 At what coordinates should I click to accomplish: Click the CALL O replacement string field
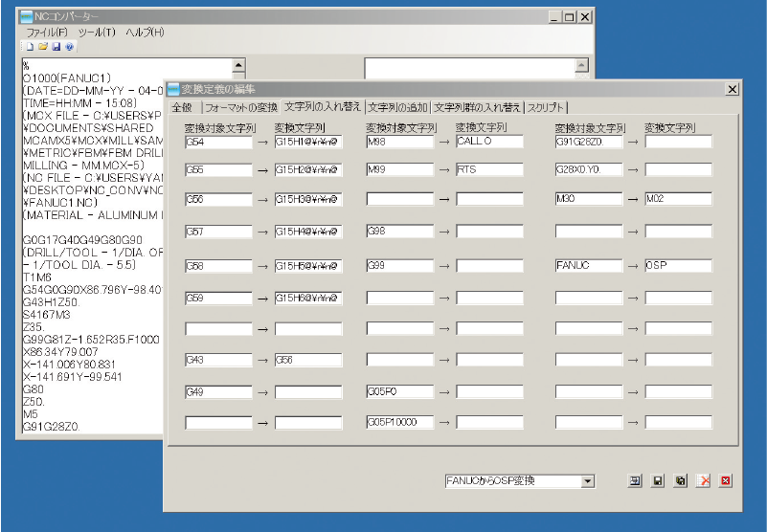click(x=489, y=142)
